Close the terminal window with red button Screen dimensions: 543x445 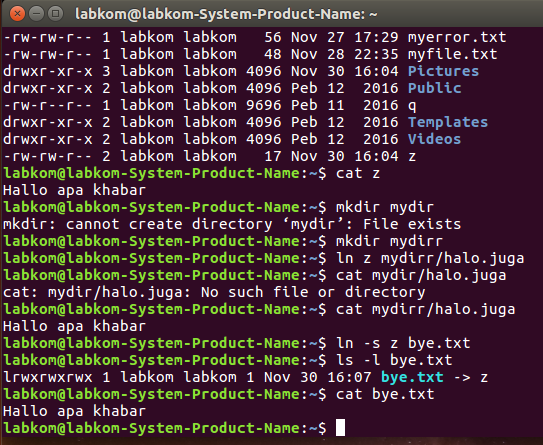[17, 14]
